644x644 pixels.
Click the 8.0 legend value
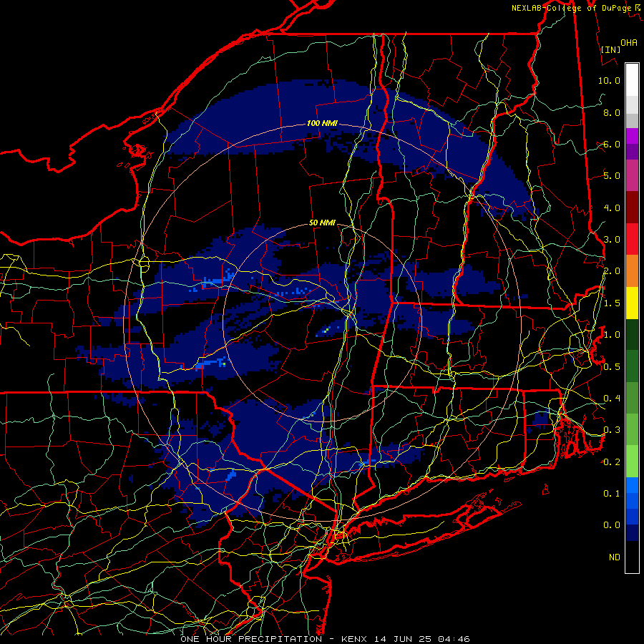point(612,112)
